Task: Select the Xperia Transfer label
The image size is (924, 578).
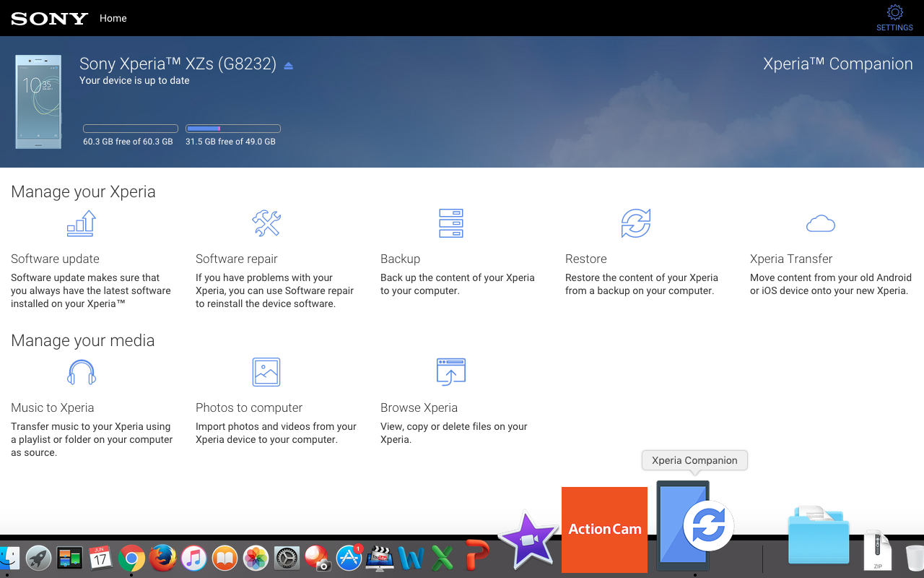Action: click(791, 259)
